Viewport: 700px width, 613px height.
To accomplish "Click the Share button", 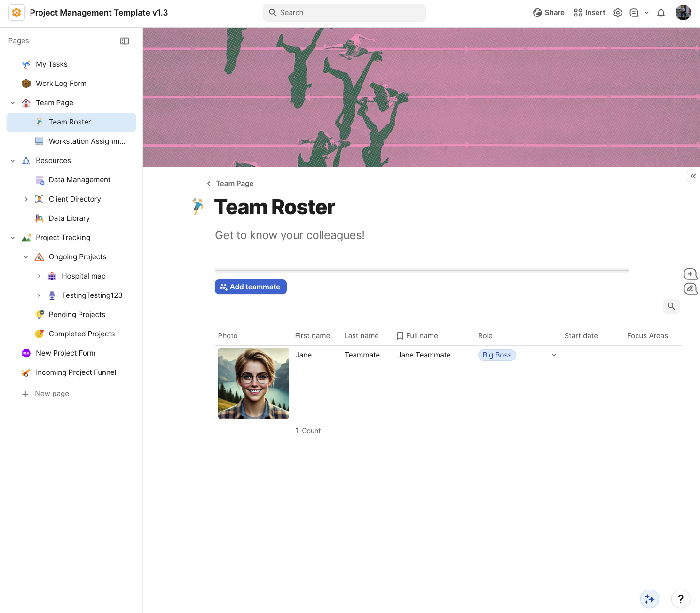I will pos(549,13).
